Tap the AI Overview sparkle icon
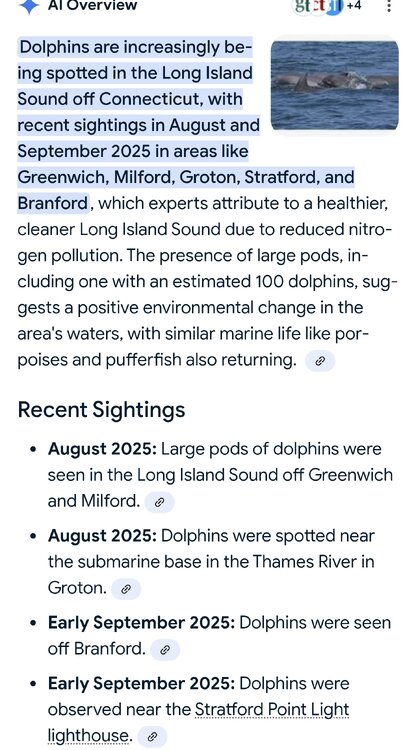This screenshot has height=750, width=416. (29, 6)
